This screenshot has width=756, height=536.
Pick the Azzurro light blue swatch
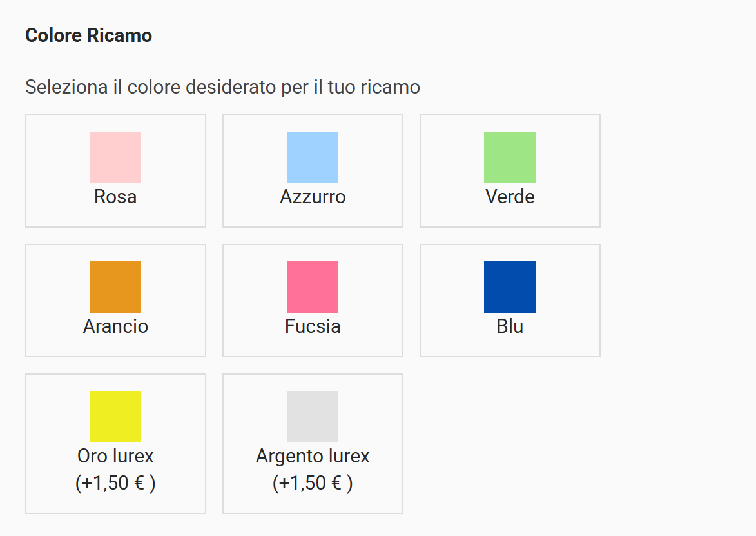[313, 157]
